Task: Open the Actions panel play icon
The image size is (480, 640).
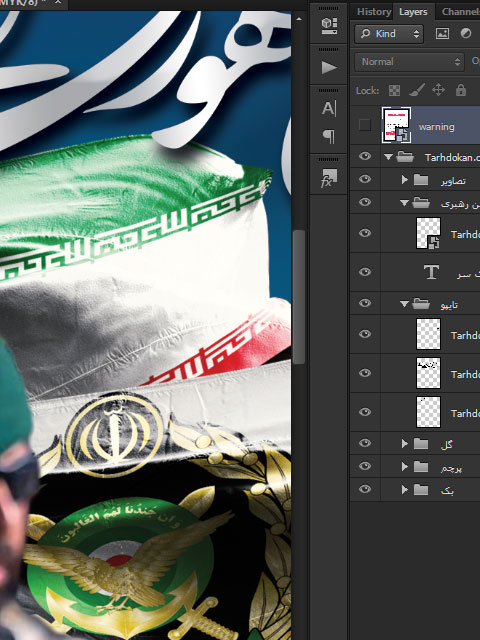Action: coord(329,67)
